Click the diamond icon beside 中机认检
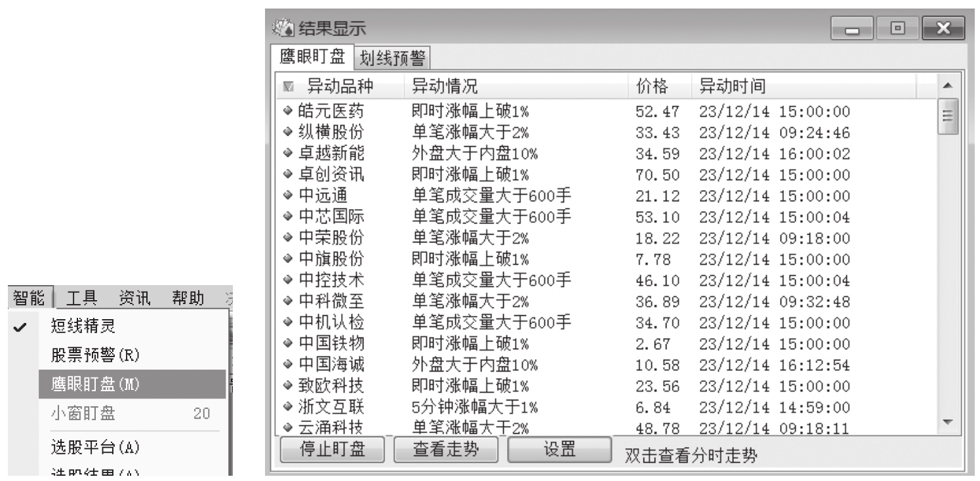The height and width of the screenshot is (481, 980). coord(288,322)
